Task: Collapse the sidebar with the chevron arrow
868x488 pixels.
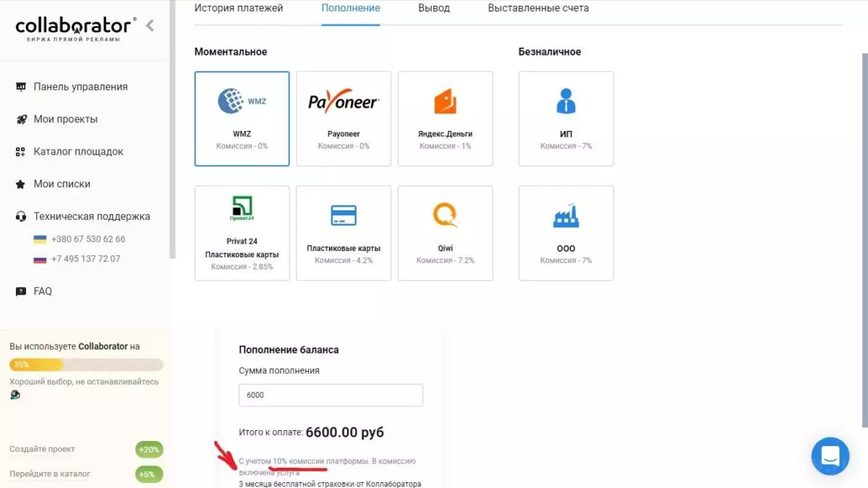Action: click(x=150, y=26)
